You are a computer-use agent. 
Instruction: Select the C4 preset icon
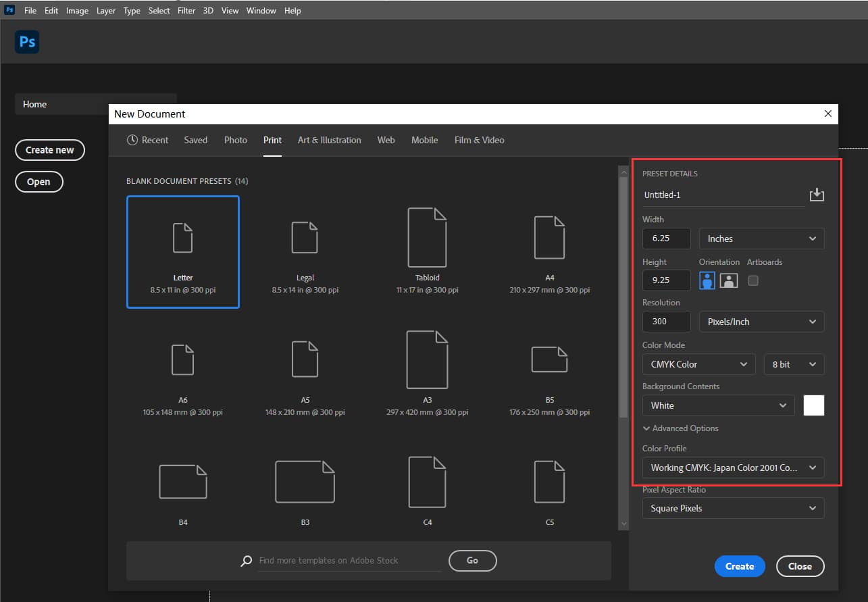click(x=427, y=481)
